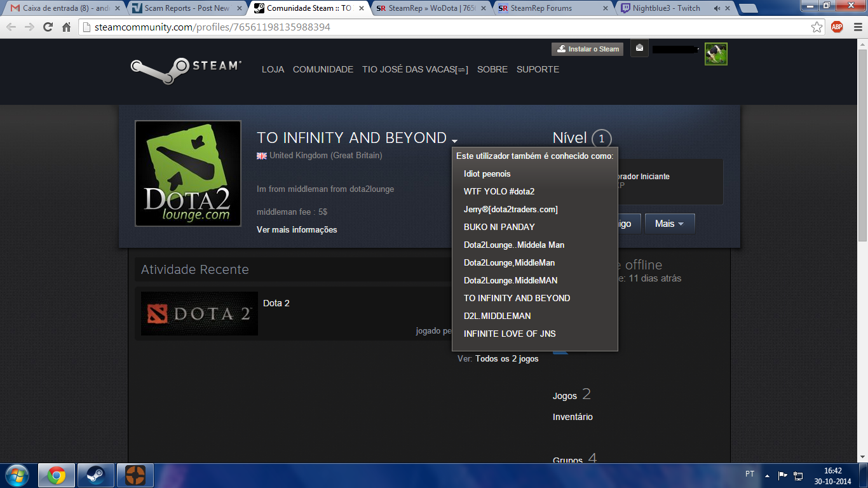The width and height of the screenshot is (868, 488).
Task: Open the COMUNIDADE menu
Action: pos(323,69)
